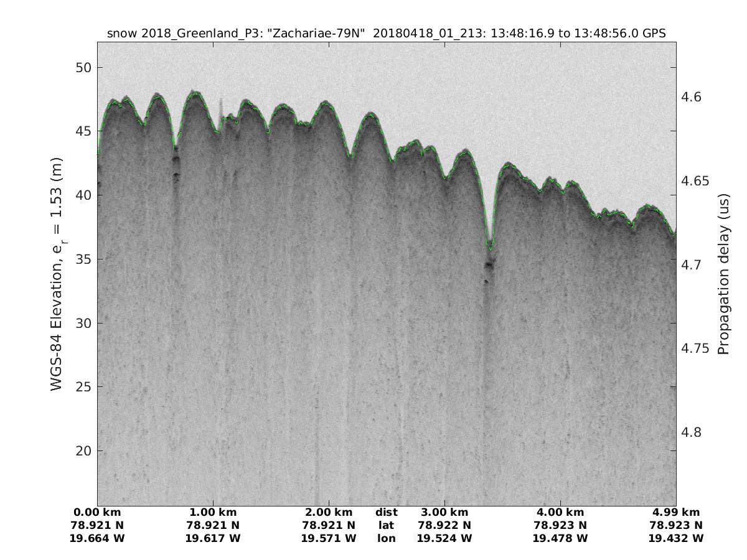Click the plot title text
The image size is (747, 560).
coord(387,34)
